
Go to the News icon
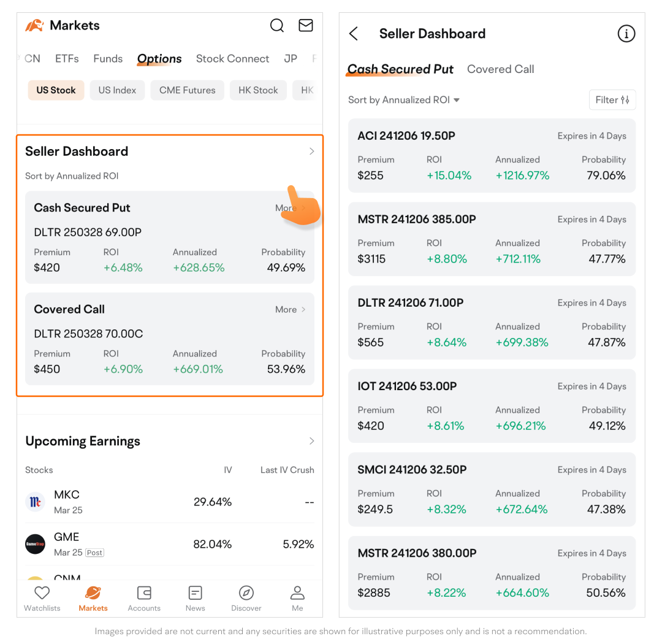[195, 593]
